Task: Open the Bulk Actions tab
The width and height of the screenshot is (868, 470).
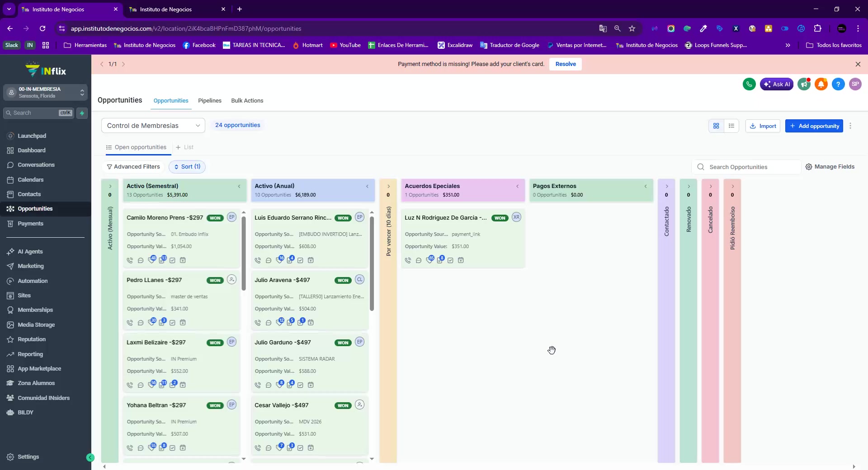Action: click(247, 101)
